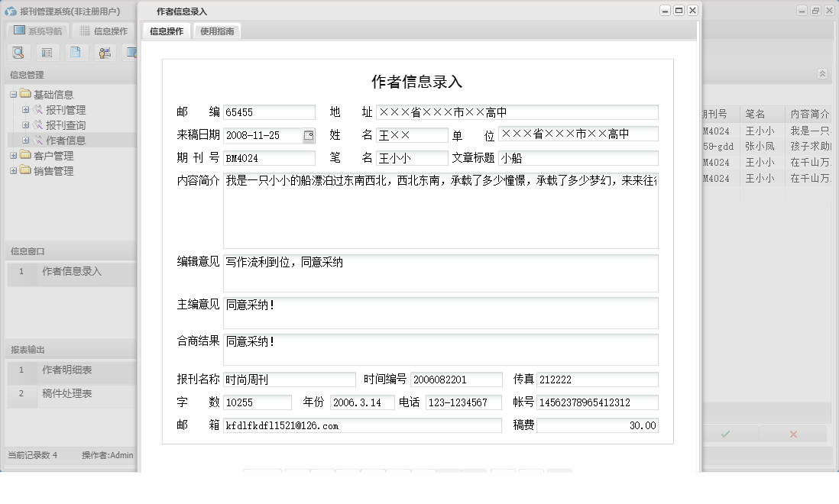This screenshot has width=839, height=504.
Task: Select the search magnifier tool in the toolbar
Action: coord(18,52)
